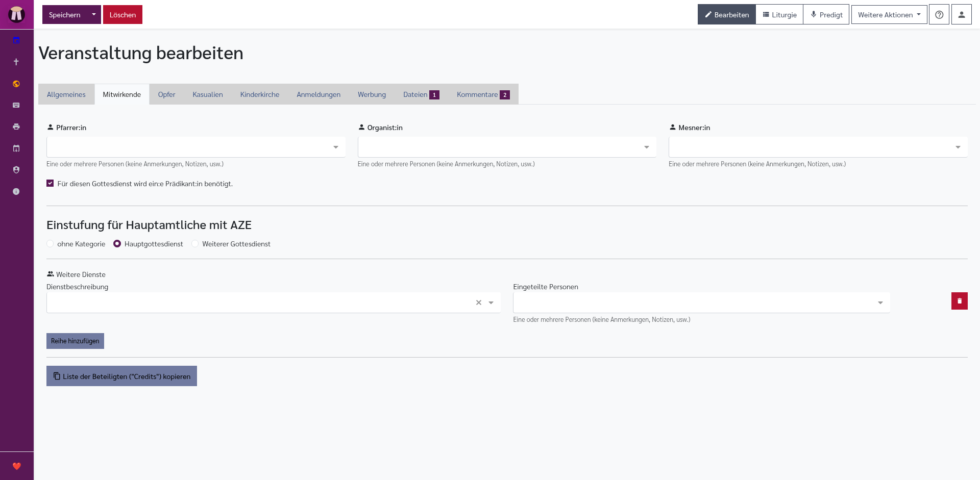Switch to the Allgemeines tab
The image size is (980, 480).
(x=66, y=94)
